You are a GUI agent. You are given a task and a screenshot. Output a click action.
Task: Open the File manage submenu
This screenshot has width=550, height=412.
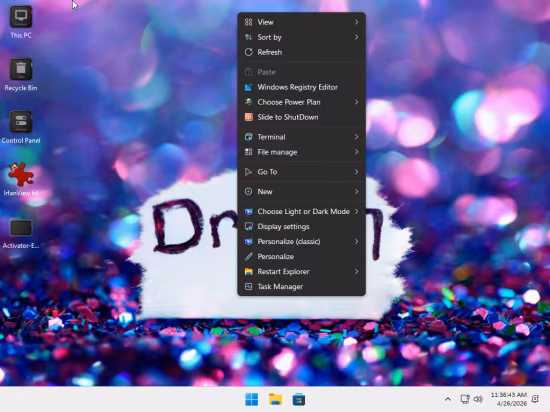point(302,152)
